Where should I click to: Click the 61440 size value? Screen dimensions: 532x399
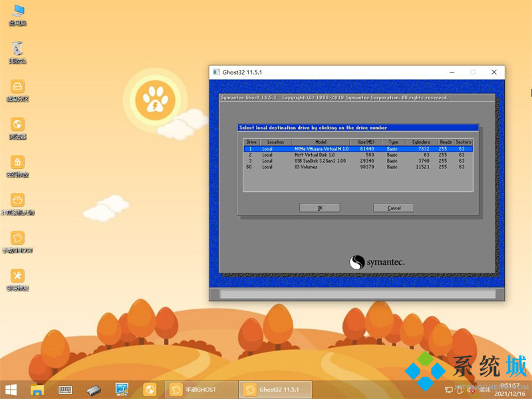[x=367, y=148]
